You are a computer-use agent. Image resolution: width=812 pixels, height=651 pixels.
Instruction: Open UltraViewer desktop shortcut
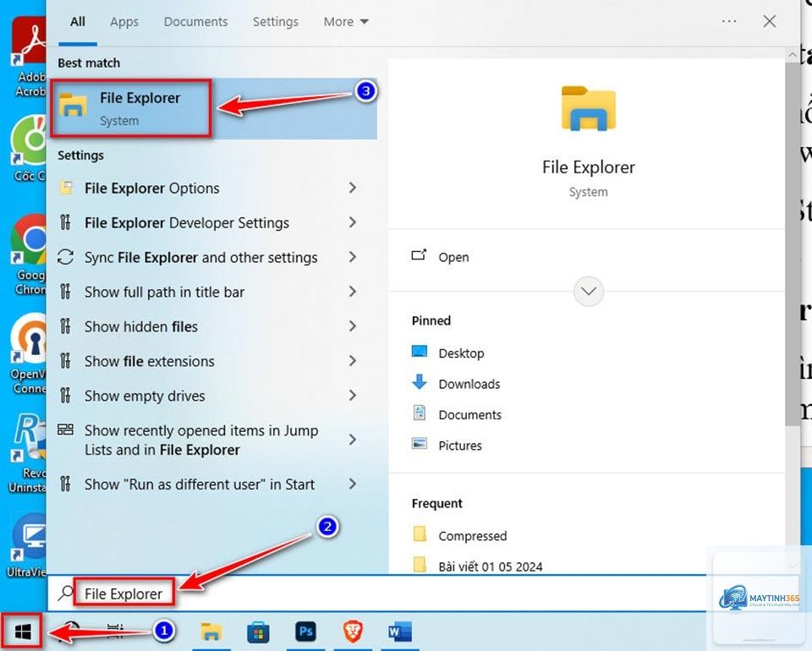click(29, 545)
